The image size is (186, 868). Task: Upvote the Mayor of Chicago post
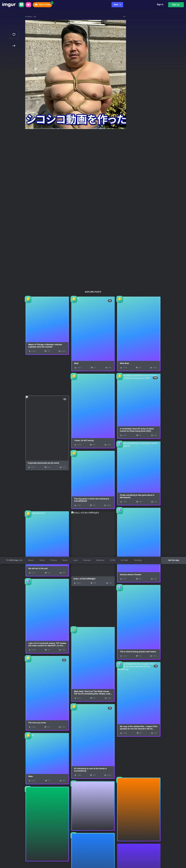[x=30, y=351]
